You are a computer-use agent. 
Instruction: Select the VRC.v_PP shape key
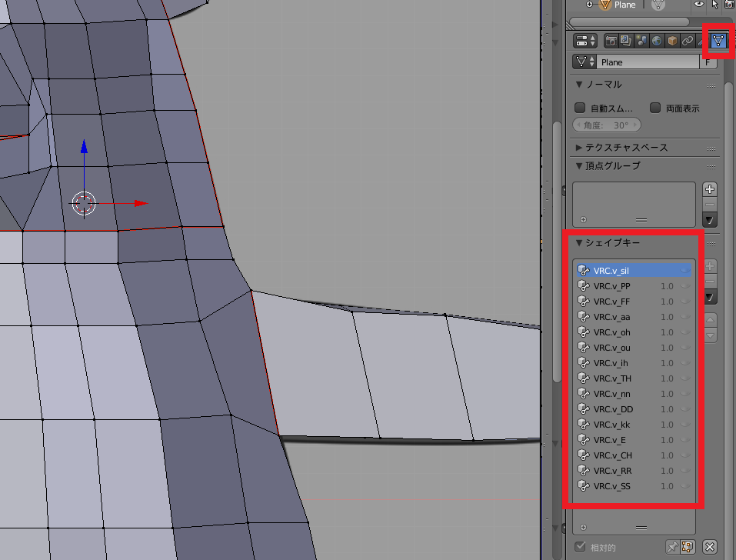coord(634,286)
